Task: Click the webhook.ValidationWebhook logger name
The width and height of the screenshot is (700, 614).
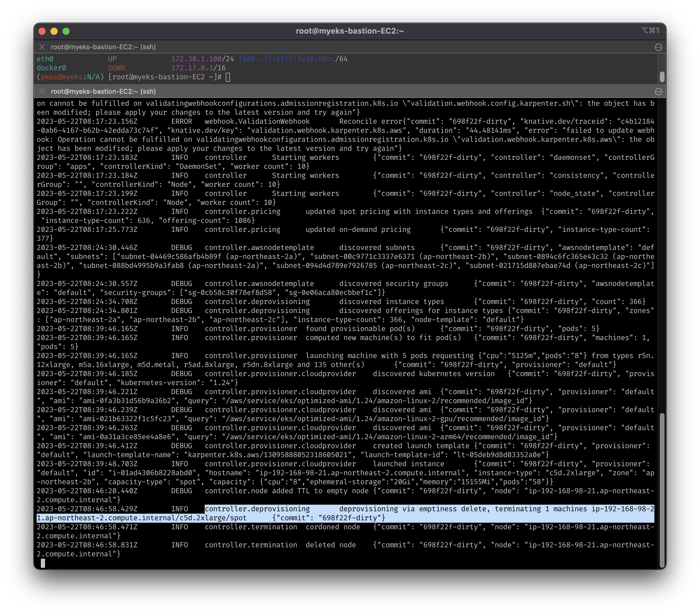Action: click(x=257, y=121)
